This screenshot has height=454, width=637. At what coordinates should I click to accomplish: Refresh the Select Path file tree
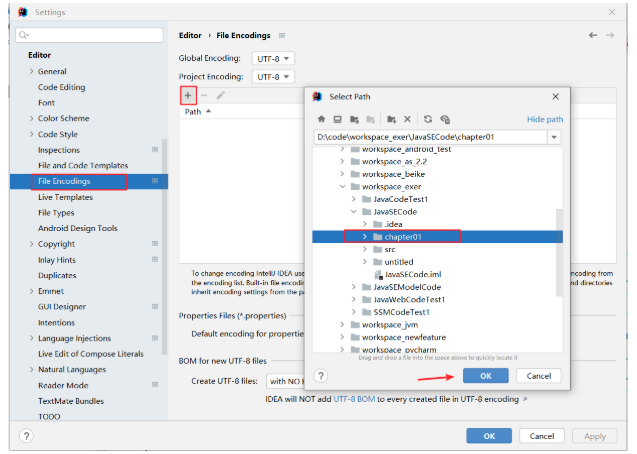tap(428, 119)
